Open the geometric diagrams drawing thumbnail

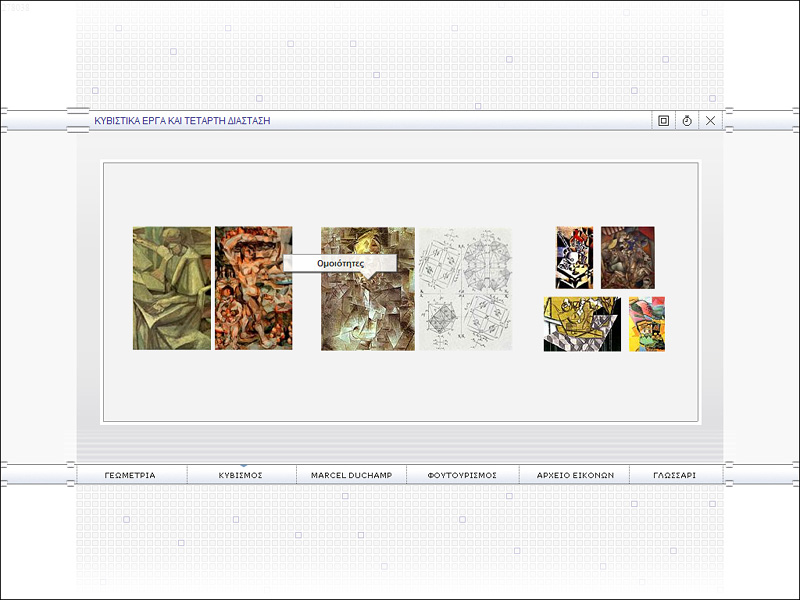click(465, 289)
